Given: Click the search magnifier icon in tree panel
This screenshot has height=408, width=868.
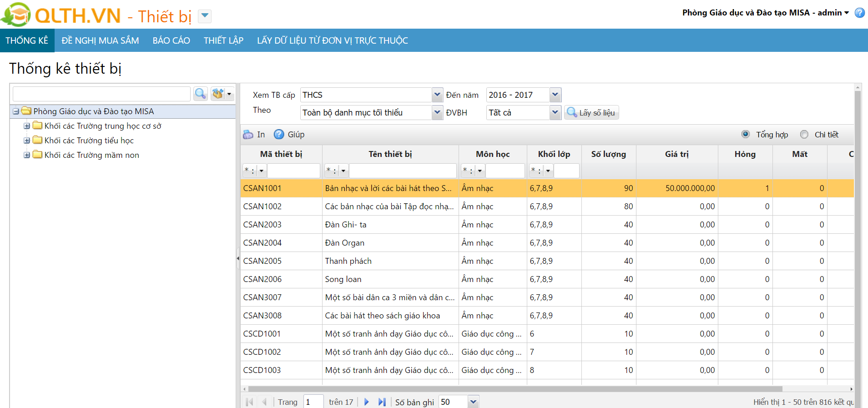Looking at the screenshot, I should [200, 94].
